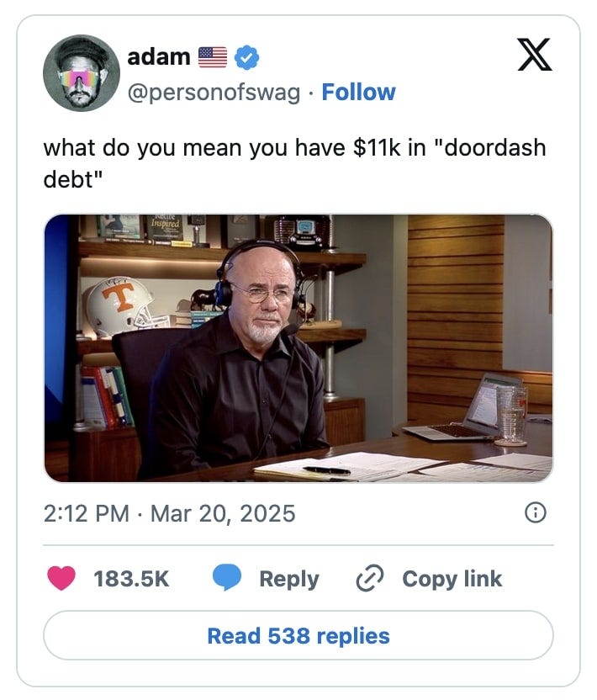Click the blue reply speech bubble icon
This screenshot has width=597, height=700.
coord(227,577)
